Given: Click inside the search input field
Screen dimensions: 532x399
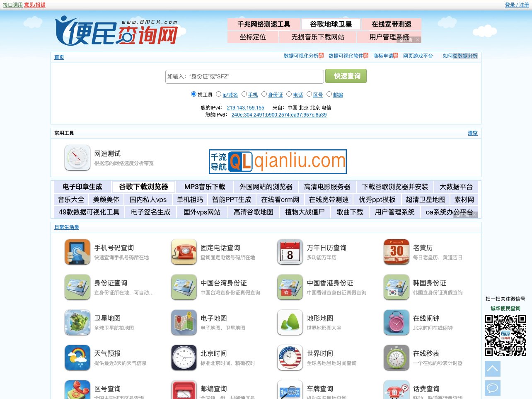Looking at the screenshot, I should [244, 76].
